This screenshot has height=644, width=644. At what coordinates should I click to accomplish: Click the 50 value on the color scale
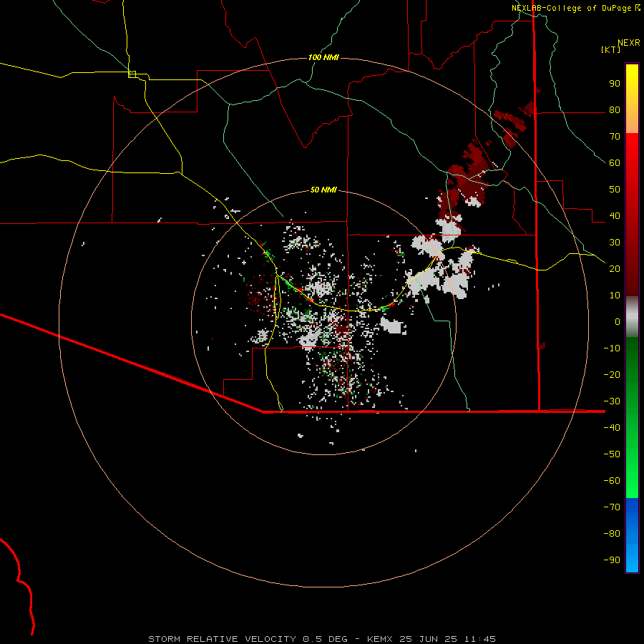pyautogui.click(x=615, y=190)
